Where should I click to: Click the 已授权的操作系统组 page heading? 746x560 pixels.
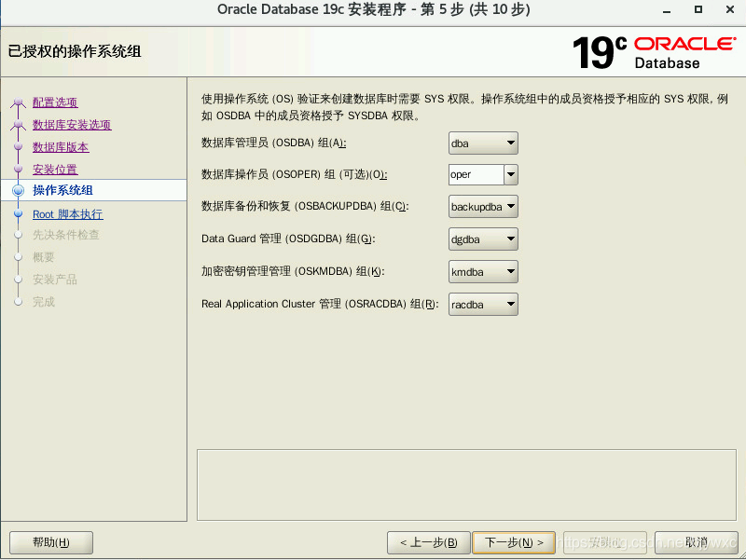(x=75, y=51)
